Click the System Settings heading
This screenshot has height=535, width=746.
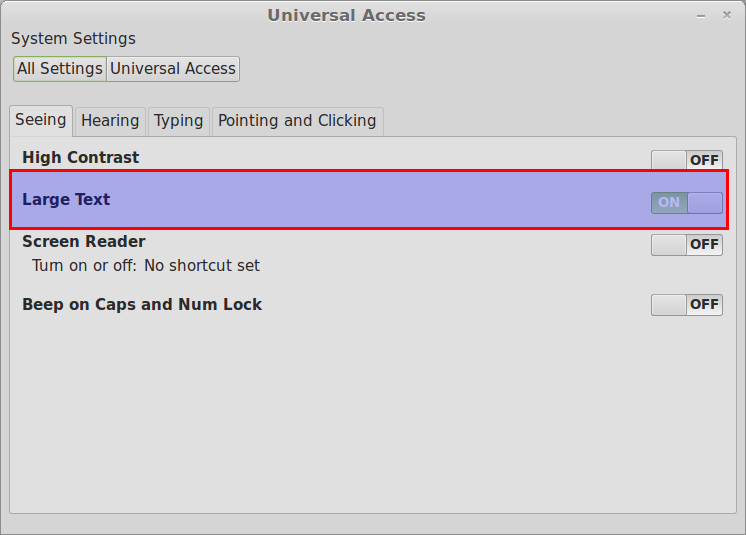point(73,39)
